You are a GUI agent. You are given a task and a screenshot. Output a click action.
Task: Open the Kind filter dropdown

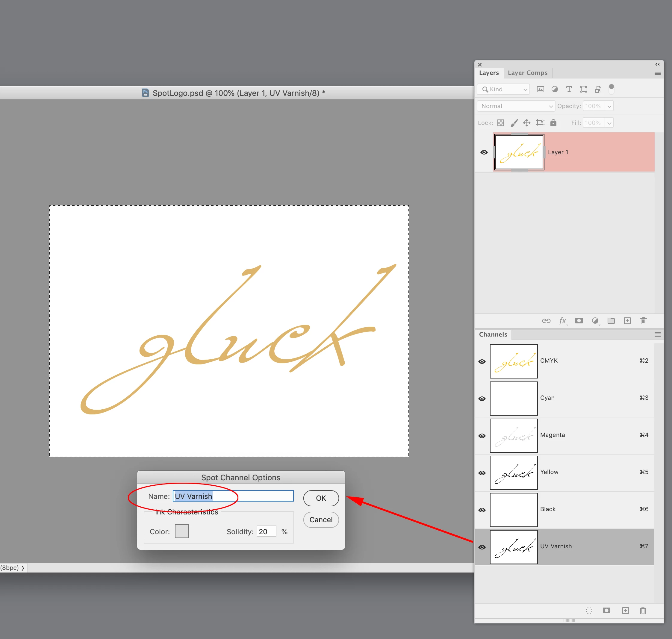[x=503, y=89]
